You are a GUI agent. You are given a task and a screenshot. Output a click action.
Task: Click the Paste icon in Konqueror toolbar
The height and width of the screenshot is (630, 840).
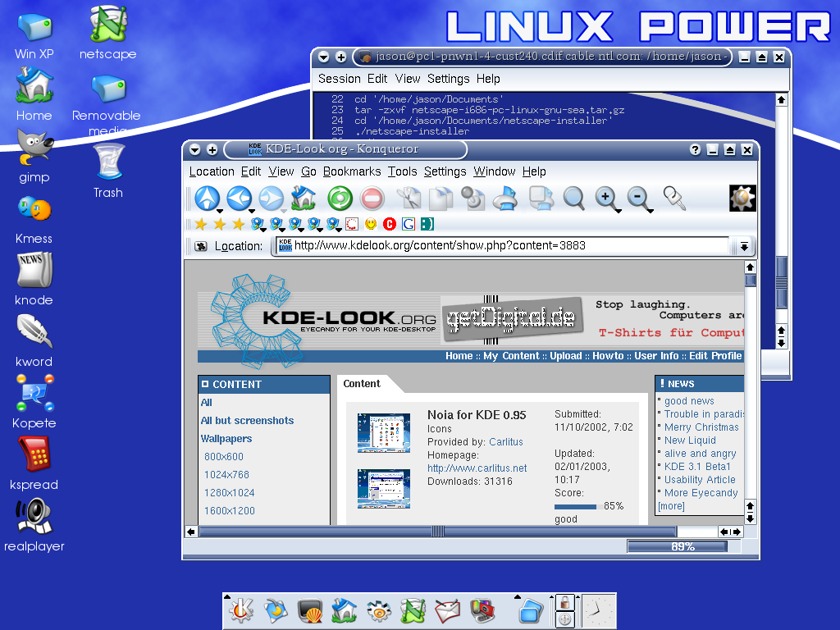click(x=472, y=199)
